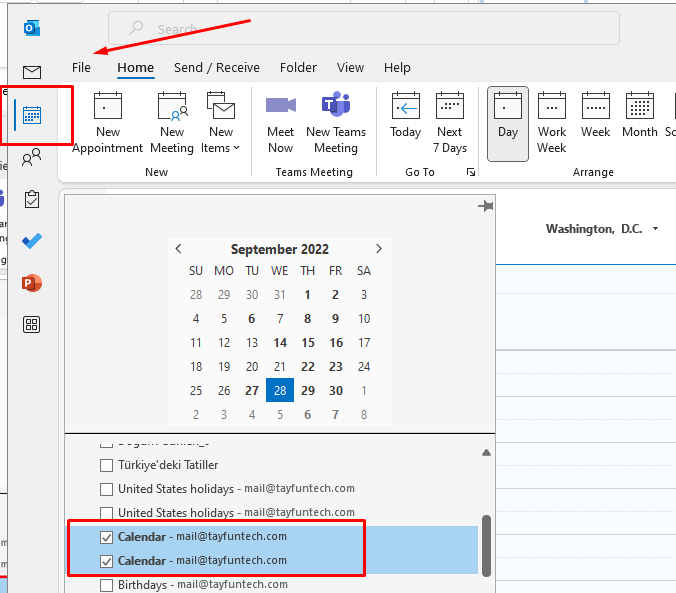Screen dimensions: 676x593
Task: Open the Mail view in sidebar
Action: (32, 72)
